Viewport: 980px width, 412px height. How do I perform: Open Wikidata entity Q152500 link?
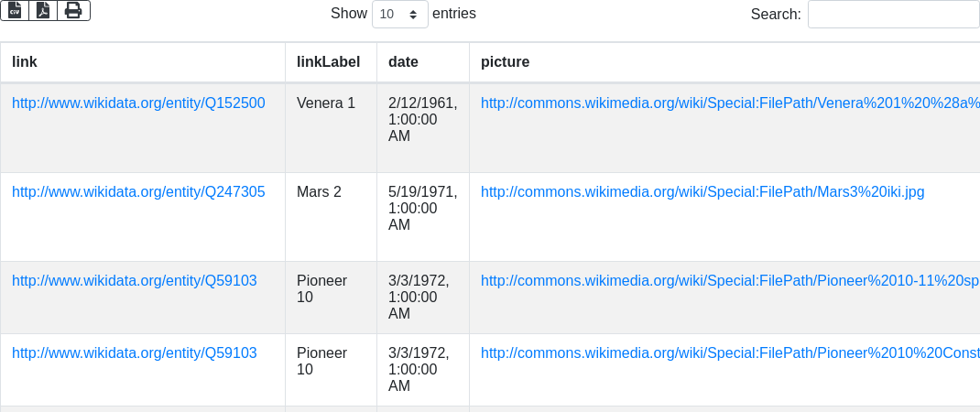coord(138,103)
